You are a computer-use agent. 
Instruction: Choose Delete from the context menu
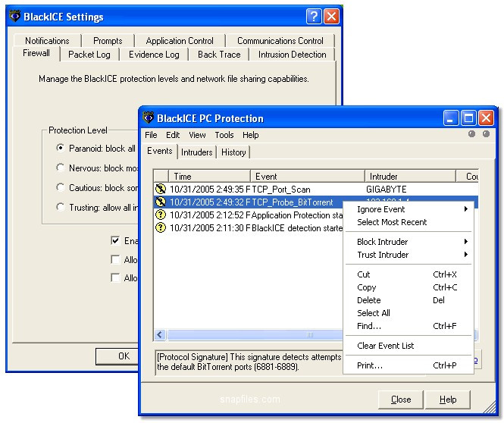tap(409, 300)
